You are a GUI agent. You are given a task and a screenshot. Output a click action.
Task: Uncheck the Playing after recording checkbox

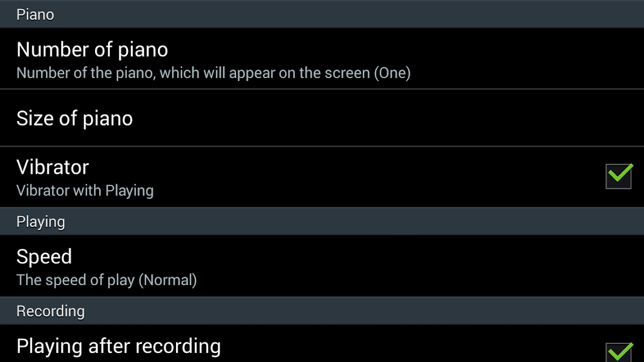tap(618, 352)
